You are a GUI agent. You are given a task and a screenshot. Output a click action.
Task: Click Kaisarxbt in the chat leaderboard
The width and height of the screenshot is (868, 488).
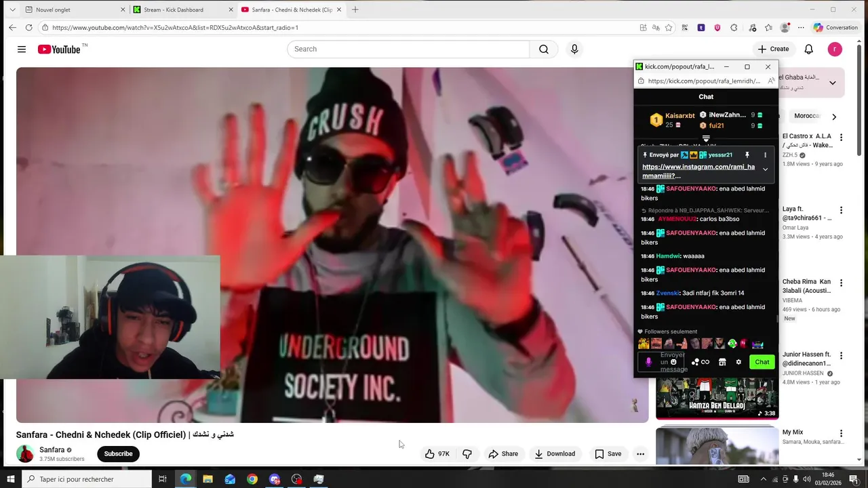point(679,116)
